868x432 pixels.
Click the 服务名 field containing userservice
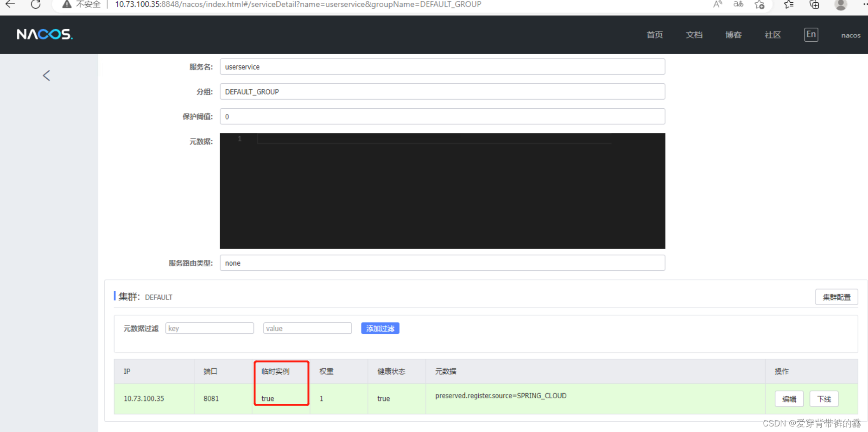pyautogui.click(x=442, y=67)
